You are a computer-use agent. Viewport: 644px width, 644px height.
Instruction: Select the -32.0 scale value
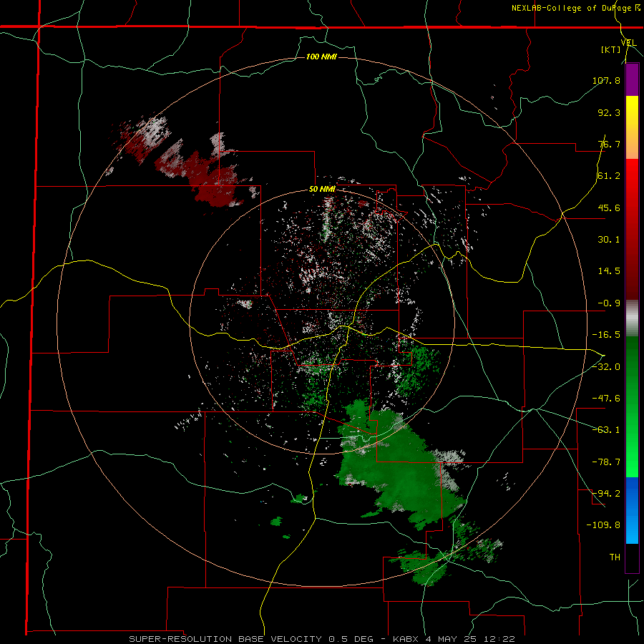point(606,367)
